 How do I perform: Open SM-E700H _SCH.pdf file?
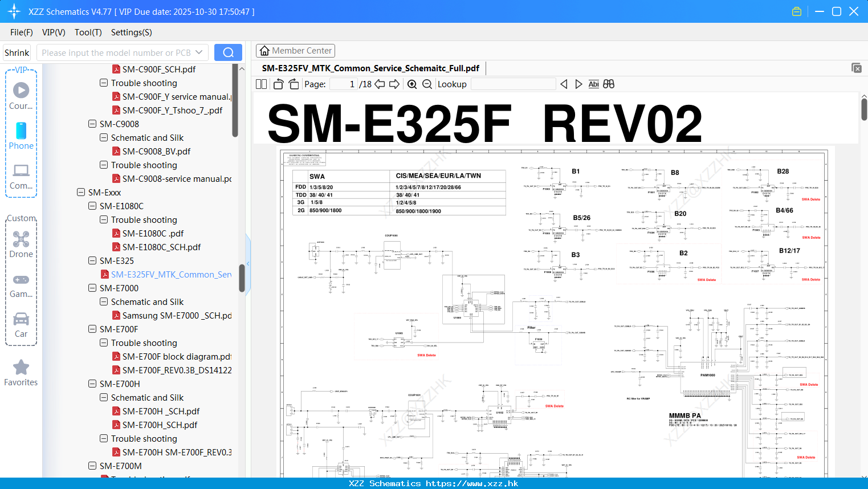(x=161, y=411)
